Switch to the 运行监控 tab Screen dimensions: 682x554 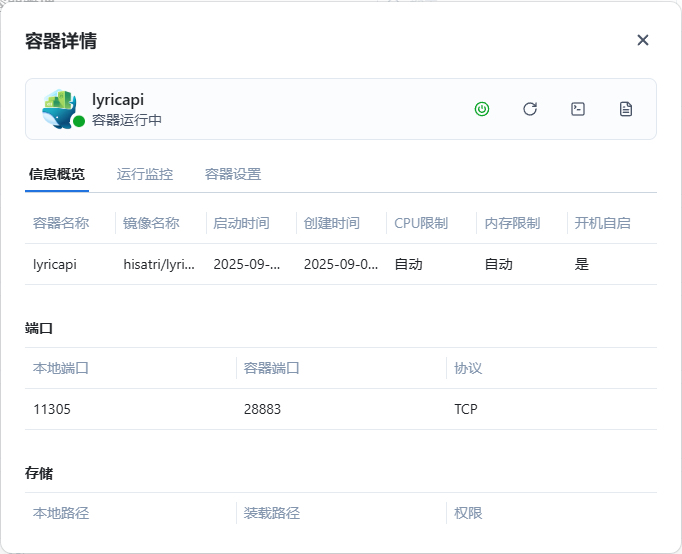coord(145,174)
